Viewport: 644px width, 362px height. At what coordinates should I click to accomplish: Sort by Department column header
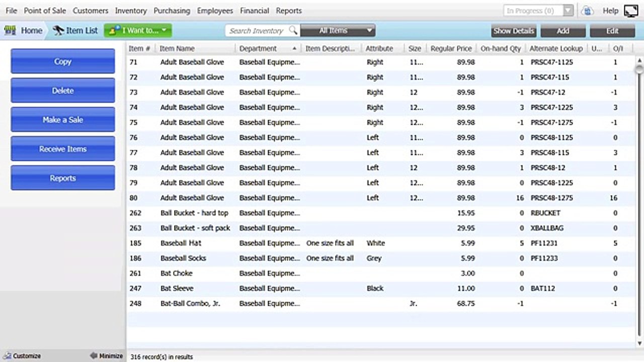268,49
